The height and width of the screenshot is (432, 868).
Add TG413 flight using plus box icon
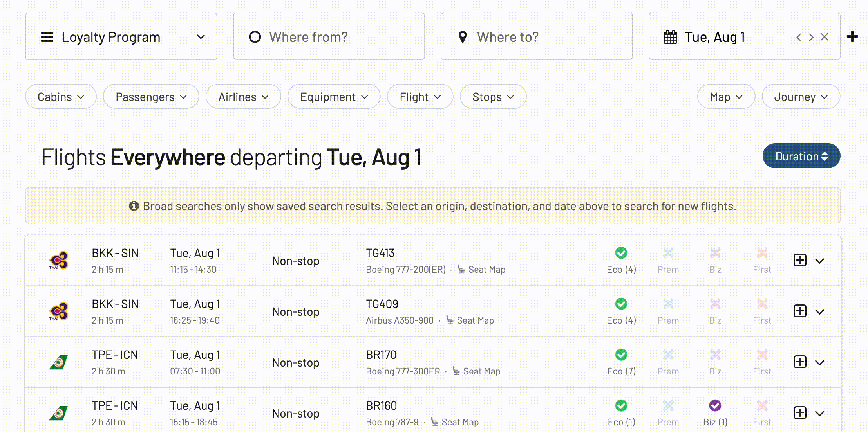[800, 260]
